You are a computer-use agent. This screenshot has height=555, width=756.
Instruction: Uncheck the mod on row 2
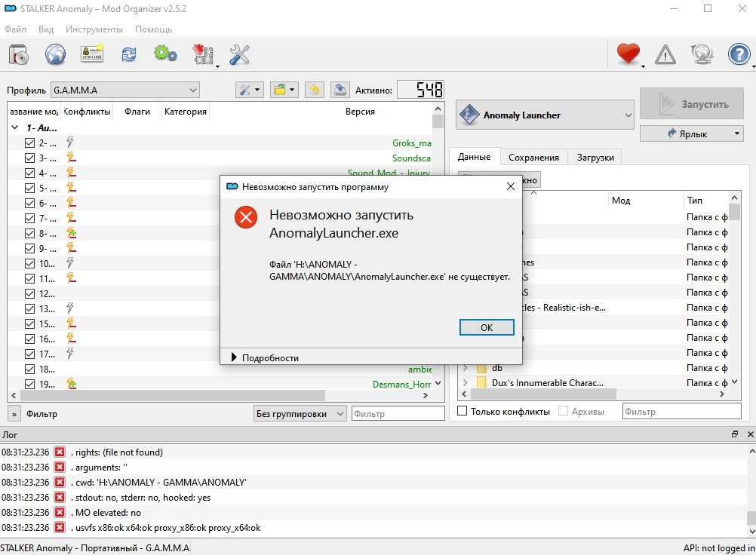[30, 143]
